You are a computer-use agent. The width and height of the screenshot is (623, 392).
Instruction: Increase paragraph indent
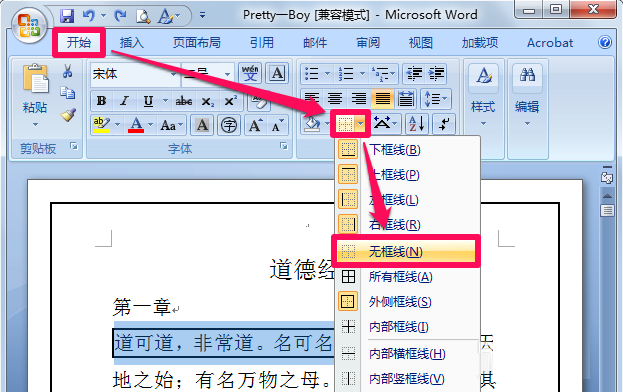point(436,73)
